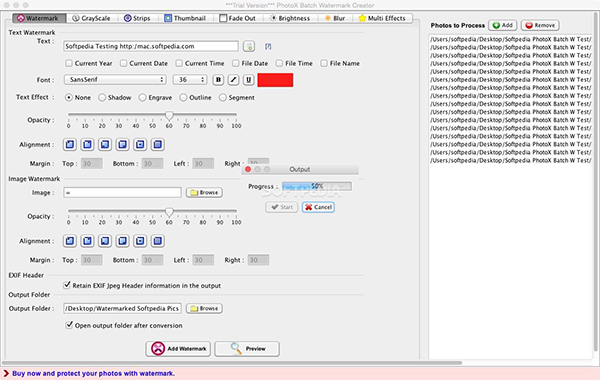The image size is (600, 380).
Task: Click the horizontal scrollbar at bottom
Action: [x=232, y=362]
